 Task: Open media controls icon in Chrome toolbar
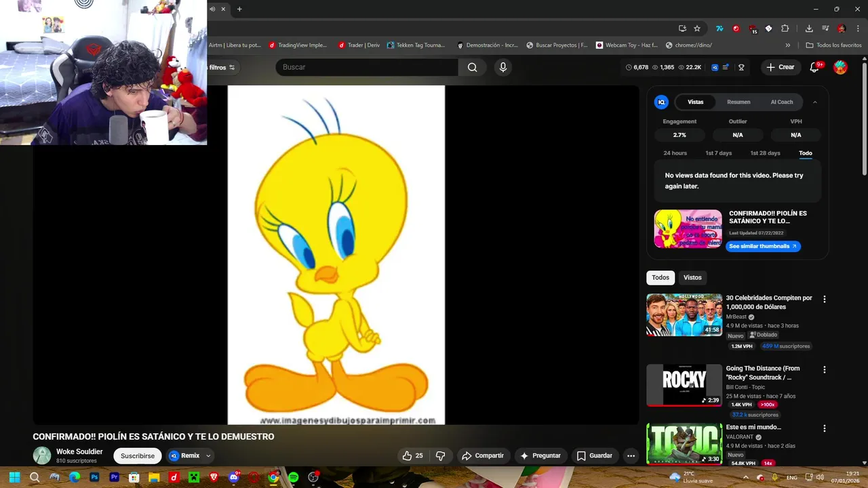825,28
